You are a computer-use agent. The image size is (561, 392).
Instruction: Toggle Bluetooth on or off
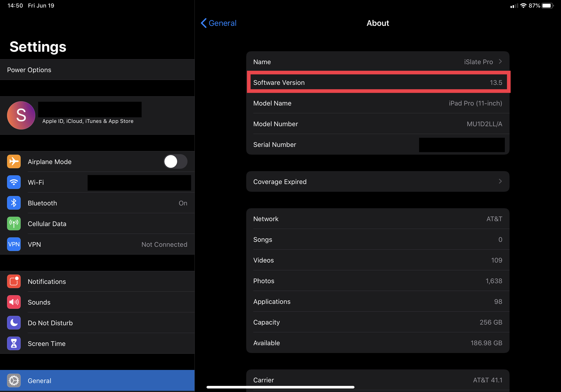point(98,203)
